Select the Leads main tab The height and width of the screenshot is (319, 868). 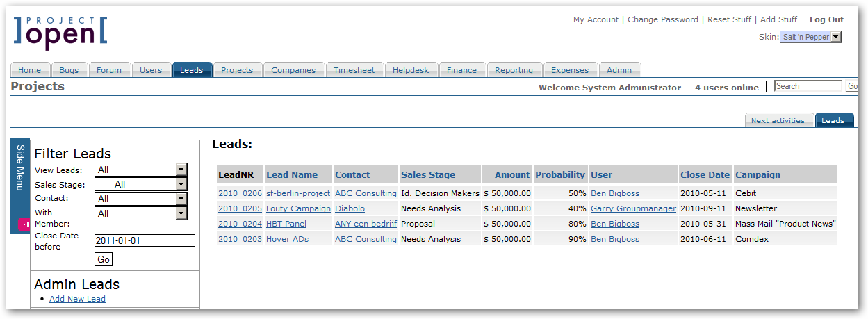[192, 70]
